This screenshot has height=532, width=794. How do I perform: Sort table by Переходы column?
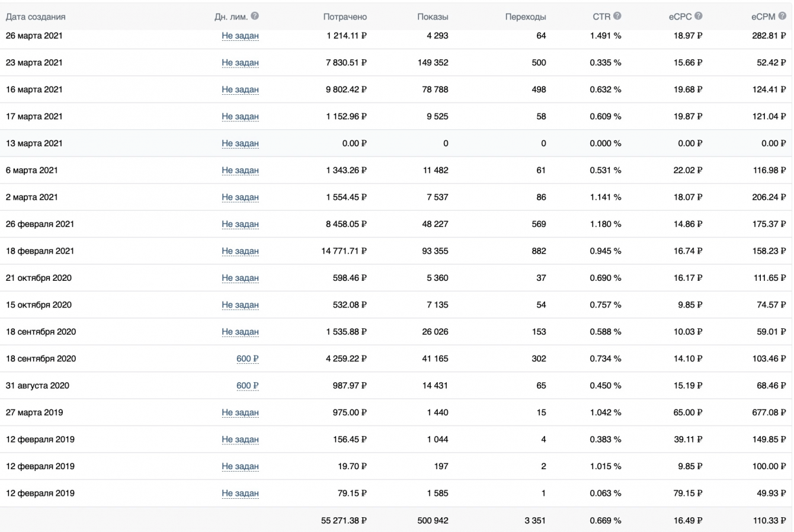(x=526, y=17)
